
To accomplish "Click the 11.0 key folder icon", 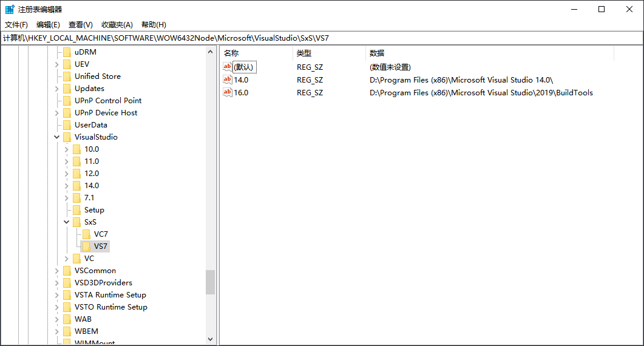I will coord(77,161).
